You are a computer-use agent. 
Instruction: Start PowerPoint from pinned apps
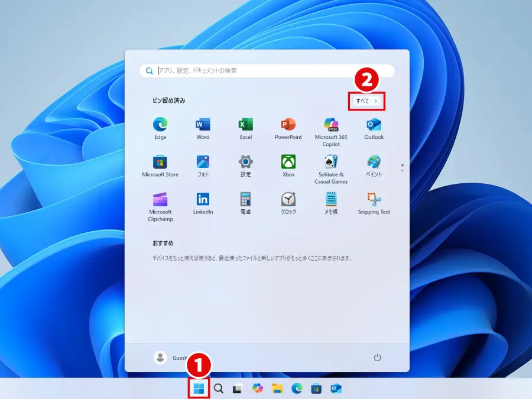(288, 128)
